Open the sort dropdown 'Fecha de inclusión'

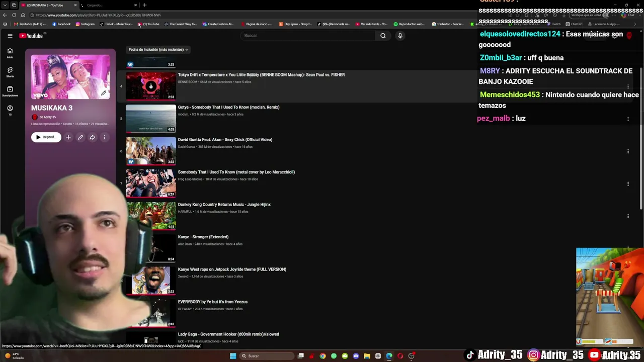tap(158, 50)
